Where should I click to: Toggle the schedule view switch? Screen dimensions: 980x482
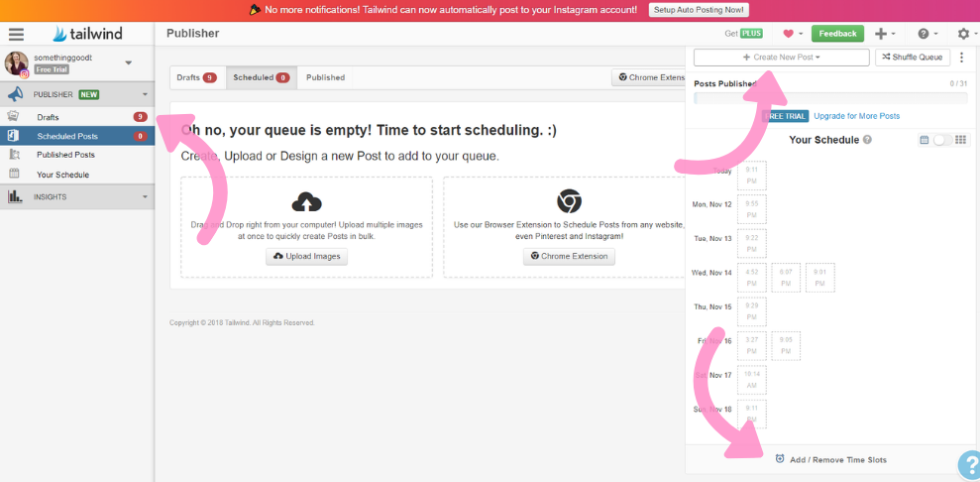pos(942,140)
